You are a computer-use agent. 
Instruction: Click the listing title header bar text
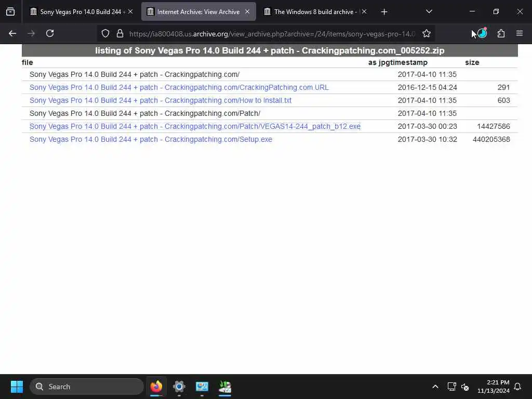(x=270, y=50)
